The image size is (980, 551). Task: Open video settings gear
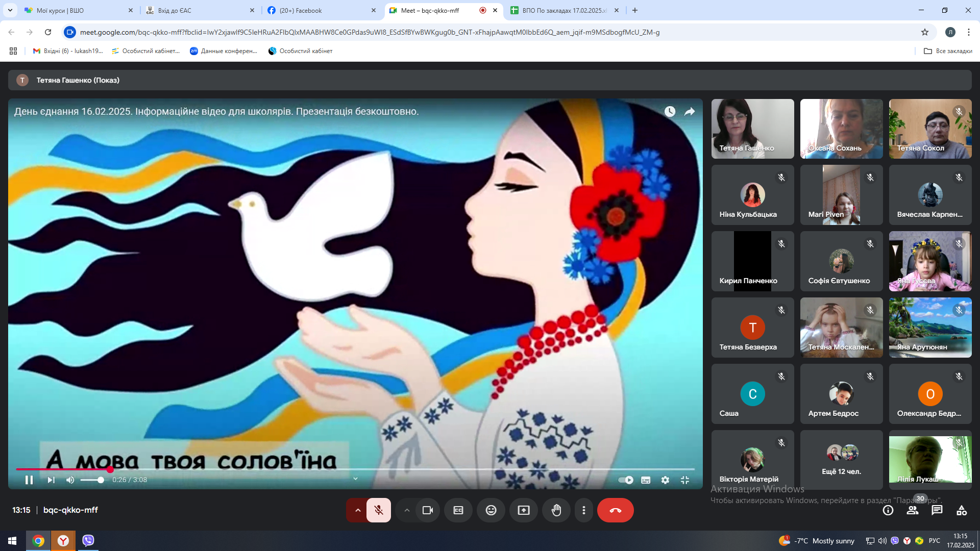(665, 480)
